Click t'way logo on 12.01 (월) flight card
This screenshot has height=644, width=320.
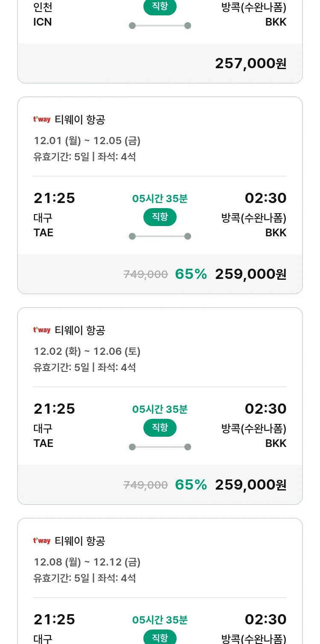[42, 119]
